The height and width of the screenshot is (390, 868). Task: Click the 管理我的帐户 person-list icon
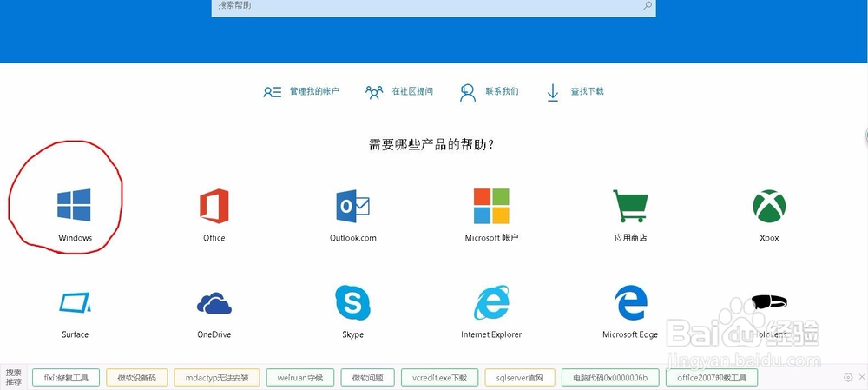click(273, 92)
